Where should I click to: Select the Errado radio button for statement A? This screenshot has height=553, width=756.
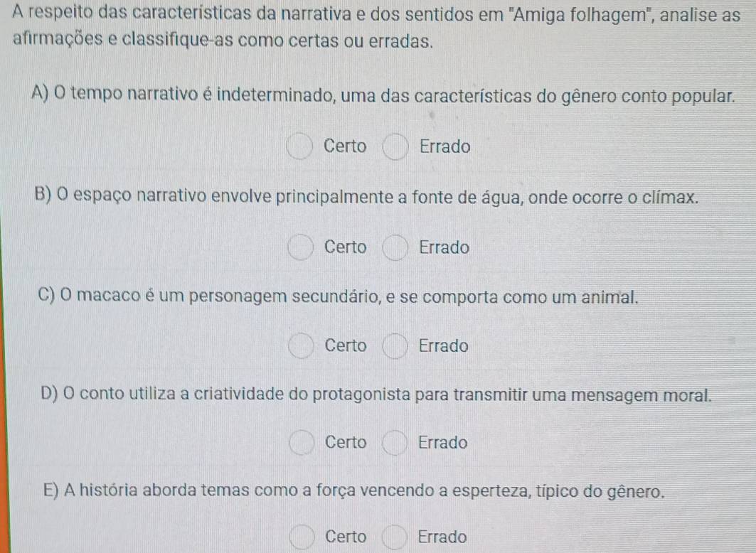(395, 148)
